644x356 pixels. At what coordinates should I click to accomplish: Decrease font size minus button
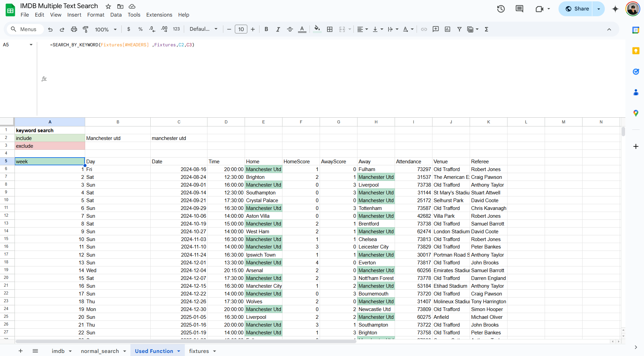[x=229, y=29]
